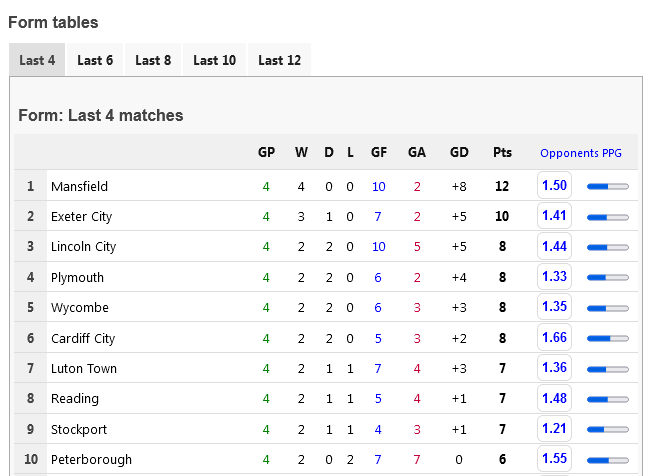The width and height of the screenshot is (658, 476).
Task: Click Reading's PPG strength bar
Action: point(607,400)
